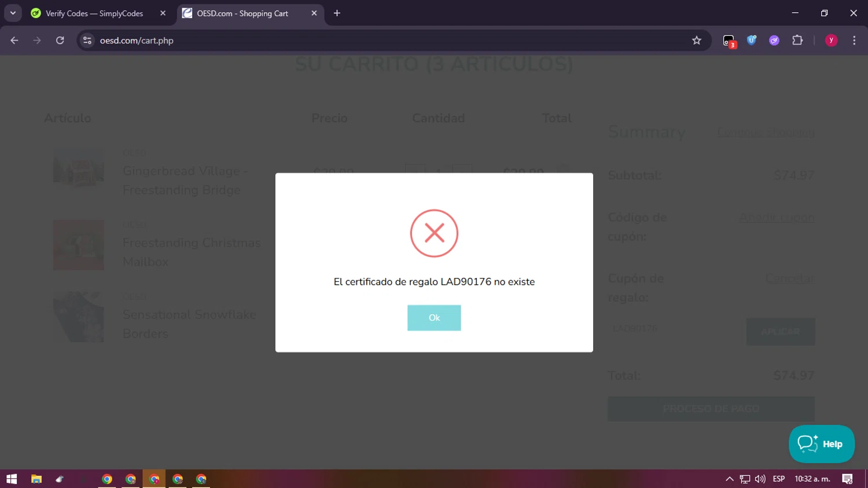Click Cancelar next to Cupón de regalo
Image resolution: width=868 pixels, height=488 pixels.
(790, 278)
